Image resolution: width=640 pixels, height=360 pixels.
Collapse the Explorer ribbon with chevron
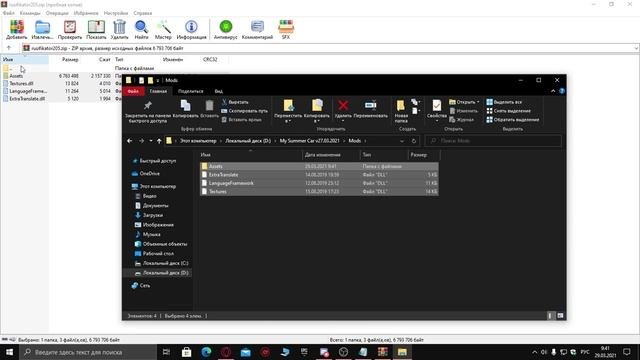553,91
